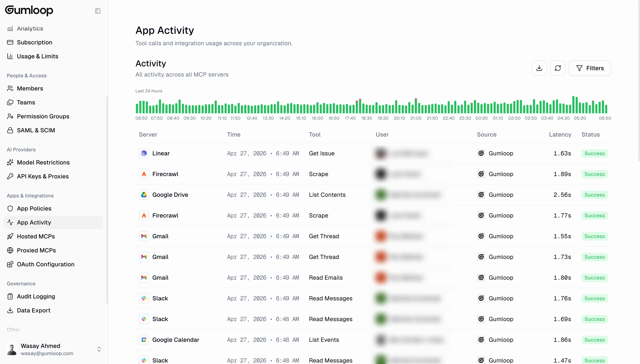Click the download export icon above the chart

539,68
